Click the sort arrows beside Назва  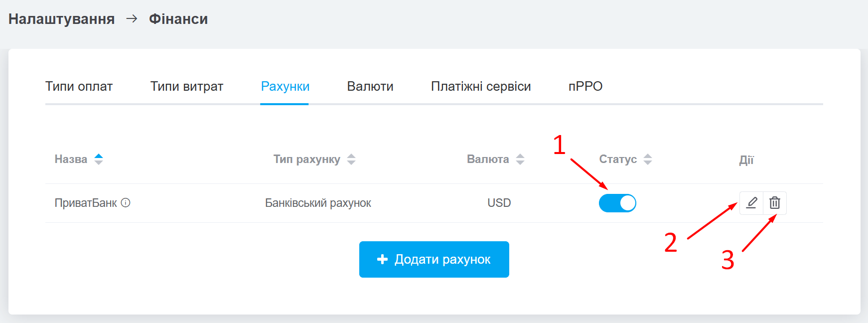coord(99,160)
